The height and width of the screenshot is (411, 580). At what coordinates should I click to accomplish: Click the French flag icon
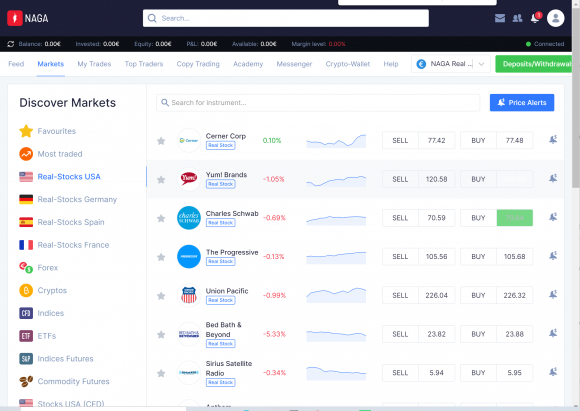click(x=26, y=245)
